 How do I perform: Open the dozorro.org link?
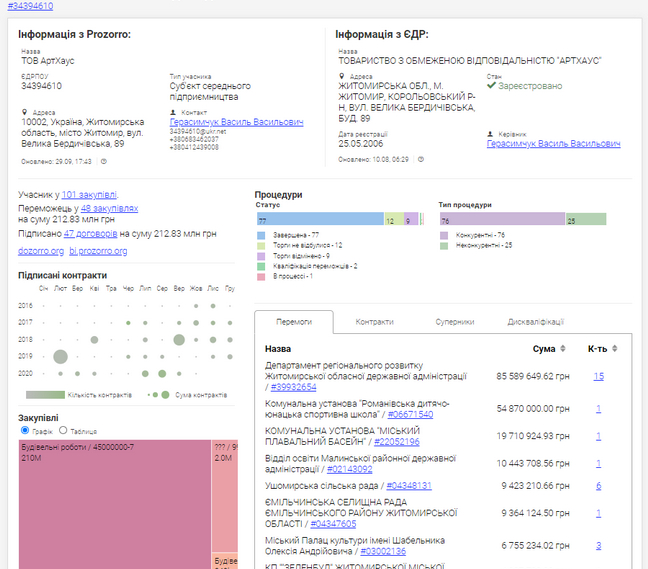40,250
